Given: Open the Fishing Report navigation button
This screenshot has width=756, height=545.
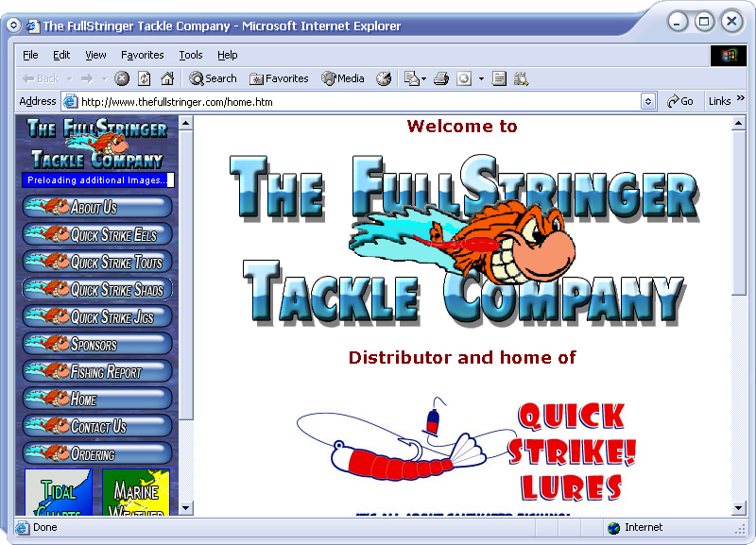Looking at the screenshot, I should 97,371.
